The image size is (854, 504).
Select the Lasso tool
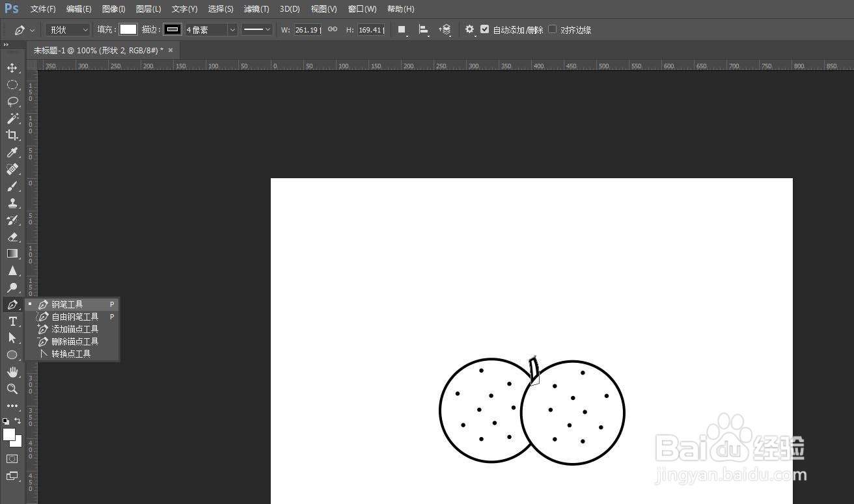[x=12, y=101]
